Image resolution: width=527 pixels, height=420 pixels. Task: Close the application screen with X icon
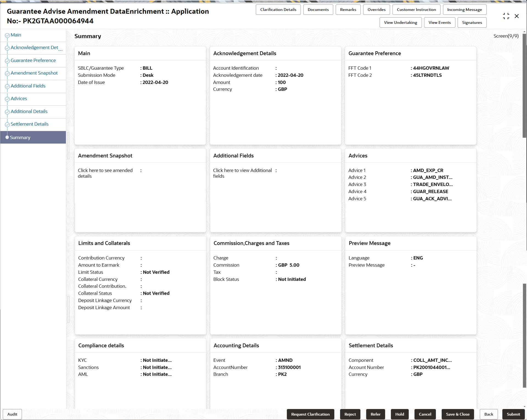[x=517, y=16]
